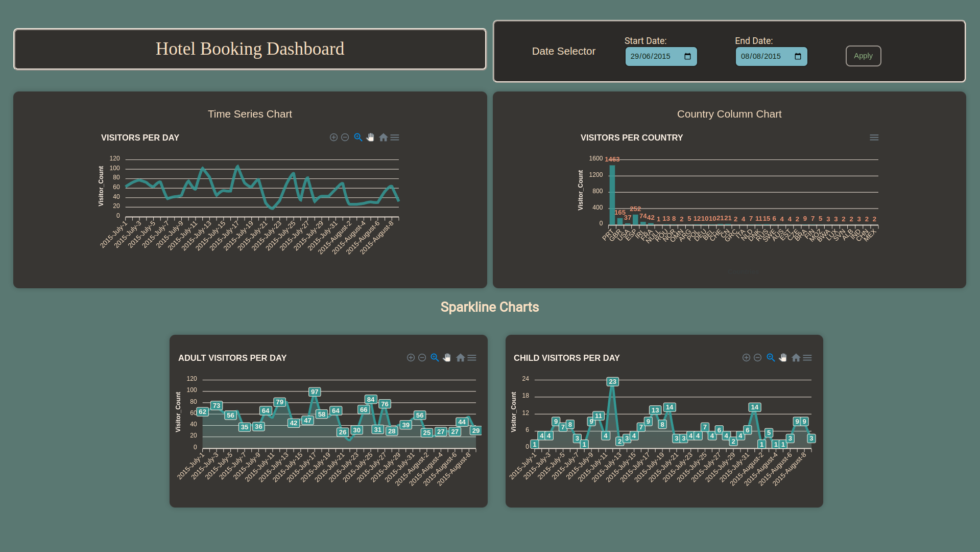Toggle the pan hand tool on Child Visitors chart
The width and height of the screenshot is (980, 552).
click(783, 357)
